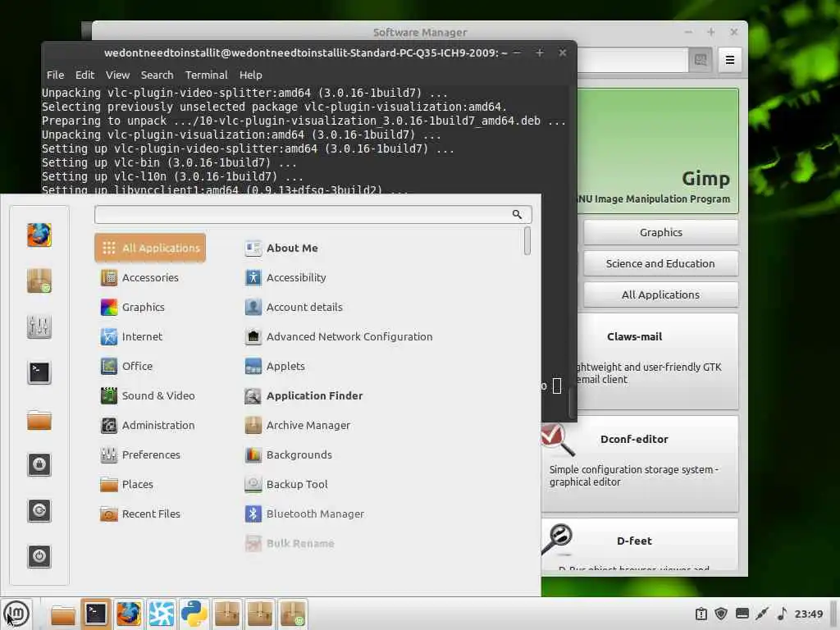Select Preferences category in menu
This screenshot has width=840, height=630.
pos(150,454)
